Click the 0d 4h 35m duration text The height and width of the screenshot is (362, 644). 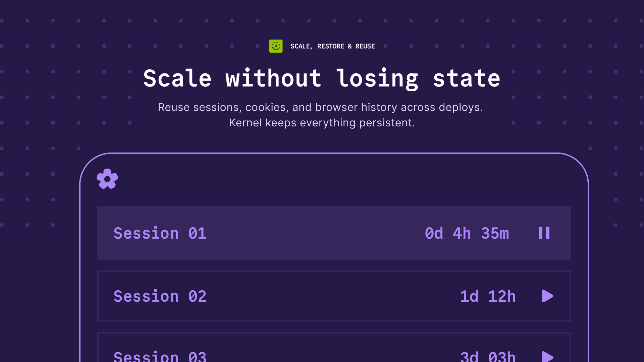[467, 233]
